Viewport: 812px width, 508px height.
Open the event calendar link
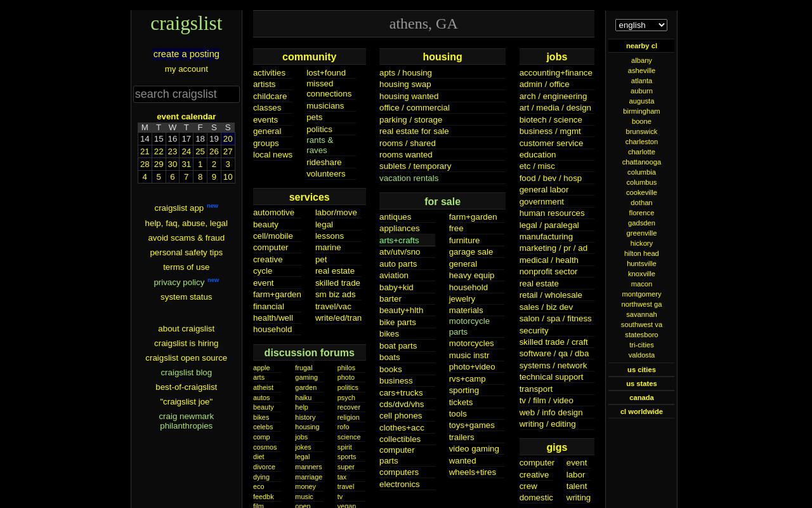point(187,116)
